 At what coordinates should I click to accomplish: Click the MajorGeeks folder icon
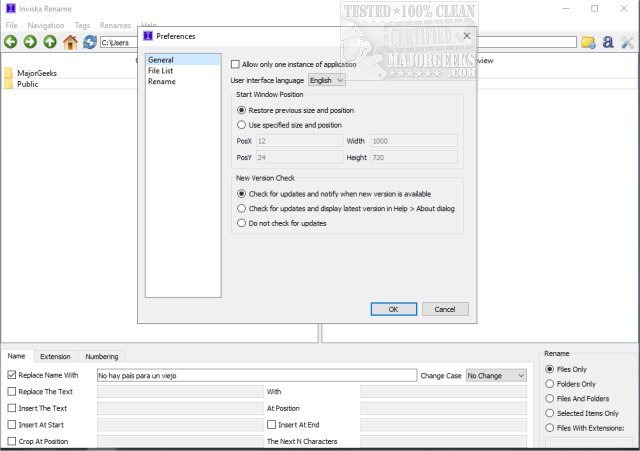[9, 73]
